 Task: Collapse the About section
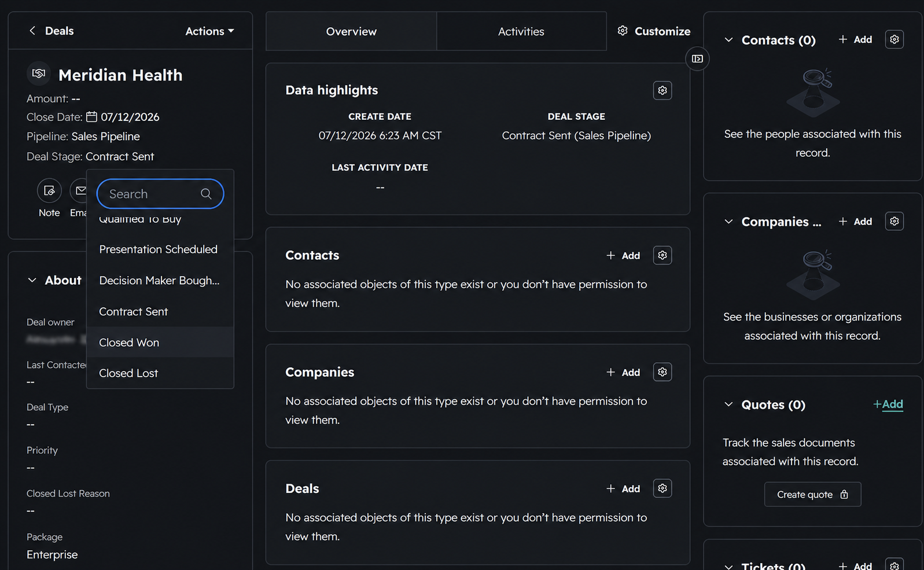pyautogui.click(x=32, y=280)
